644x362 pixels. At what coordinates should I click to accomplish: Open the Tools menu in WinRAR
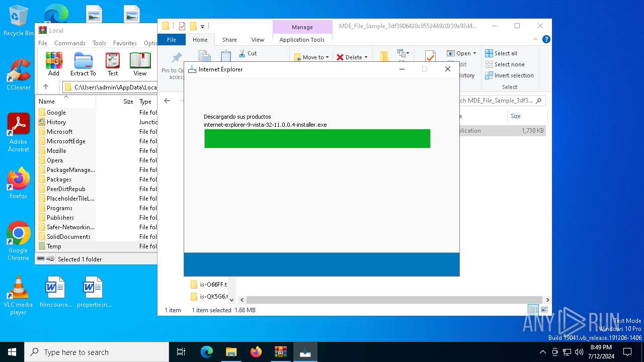pos(99,43)
